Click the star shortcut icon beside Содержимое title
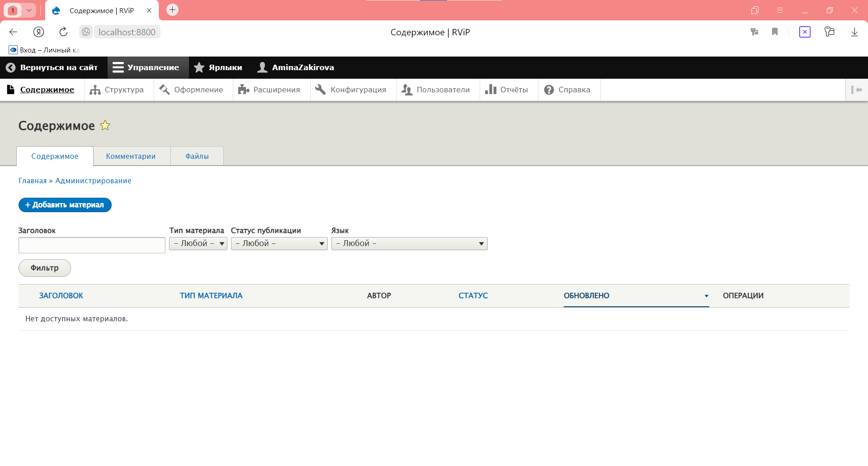Image resolution: width=868 pixels, height=466 pixels. (x=105, y=125)
